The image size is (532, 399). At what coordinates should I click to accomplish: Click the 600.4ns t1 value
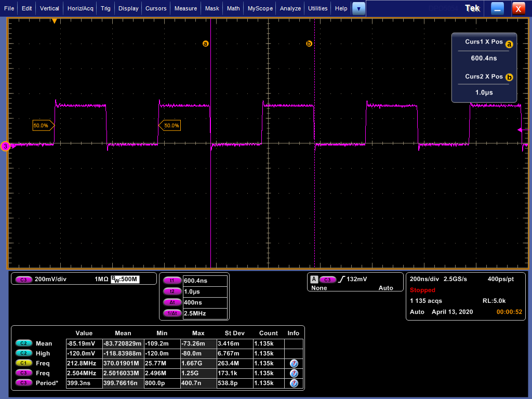(205, 281)
